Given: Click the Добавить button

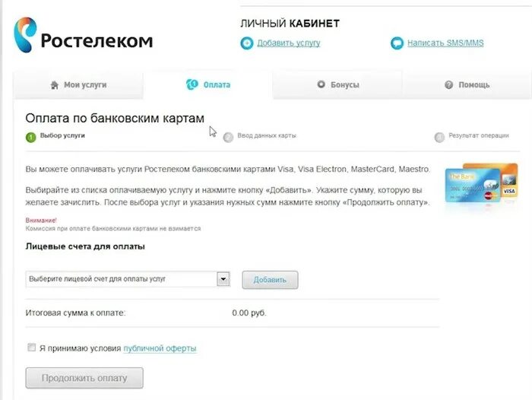Looking at the screenshot, I should [270, 280].
